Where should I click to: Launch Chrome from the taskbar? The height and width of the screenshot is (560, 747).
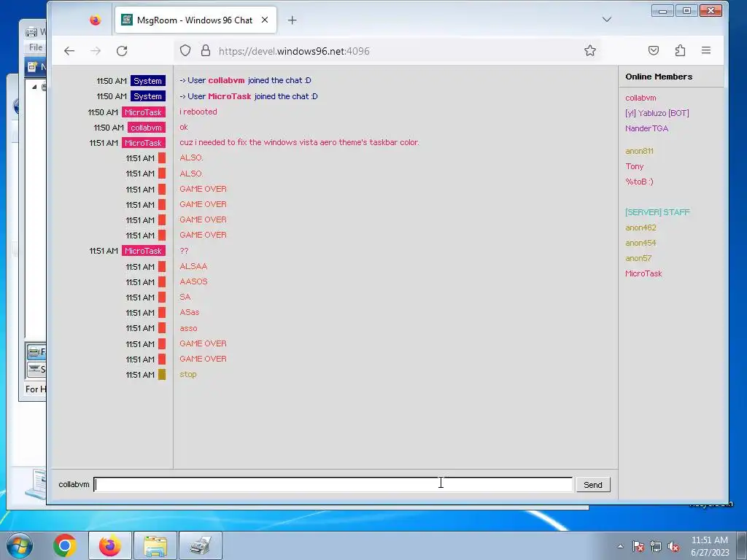65,545
